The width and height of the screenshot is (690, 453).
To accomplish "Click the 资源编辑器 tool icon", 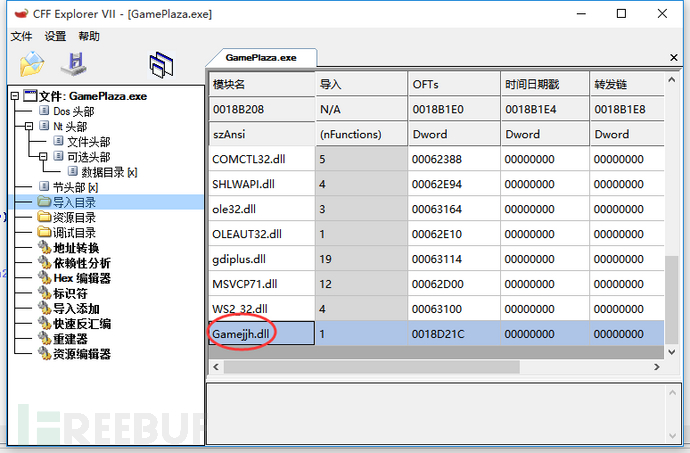I will 44,354.
